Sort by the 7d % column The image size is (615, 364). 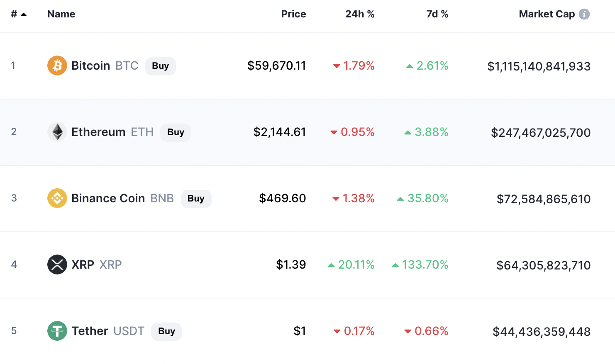pos(437,14)
